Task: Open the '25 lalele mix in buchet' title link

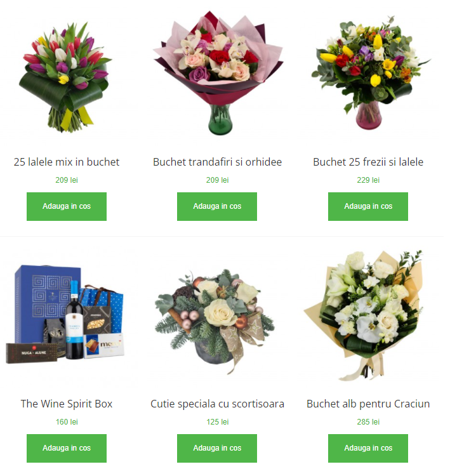Action: (67, 162)
